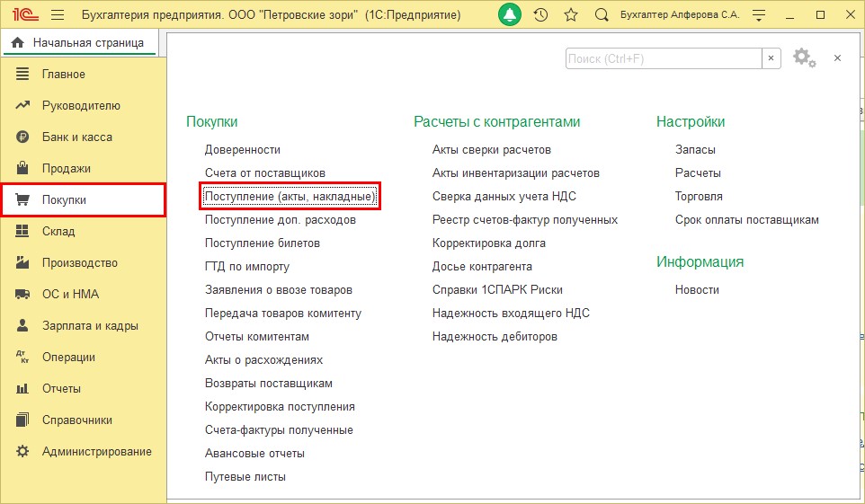Click the Продажи shopping bag icon
Screen dimensions: 865x504
pos(22,168)
